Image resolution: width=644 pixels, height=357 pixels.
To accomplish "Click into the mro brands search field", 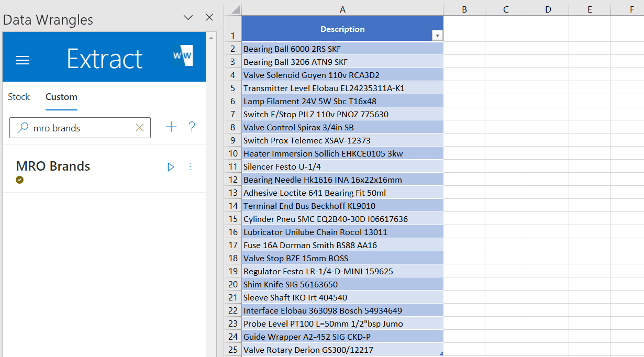I will point(80,128).
